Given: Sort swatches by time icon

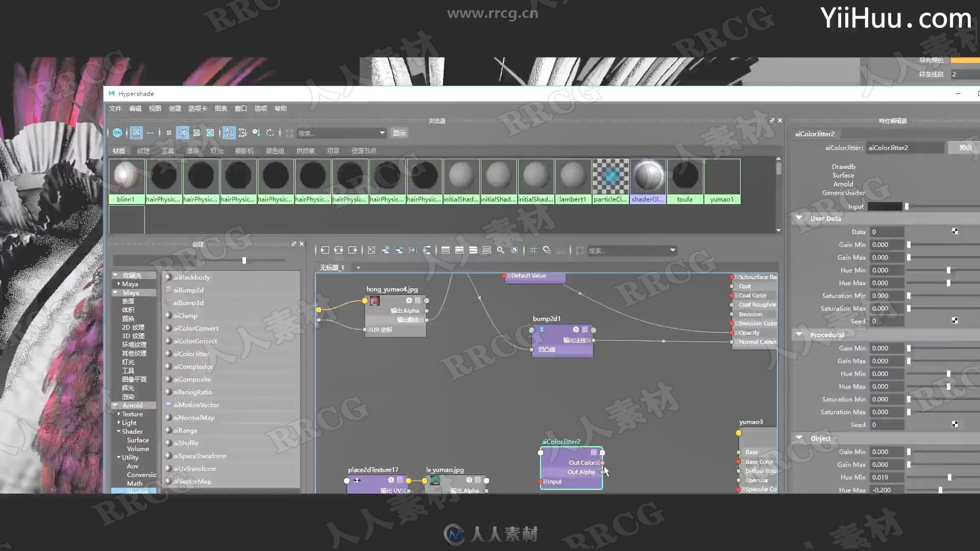Looking at the screenshot, I should point(256,133).
